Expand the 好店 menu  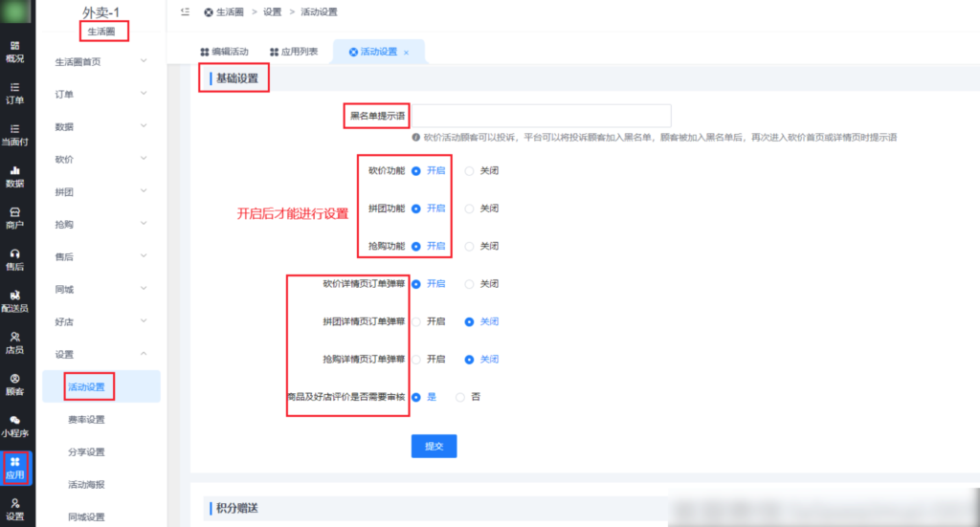(101, 321)
